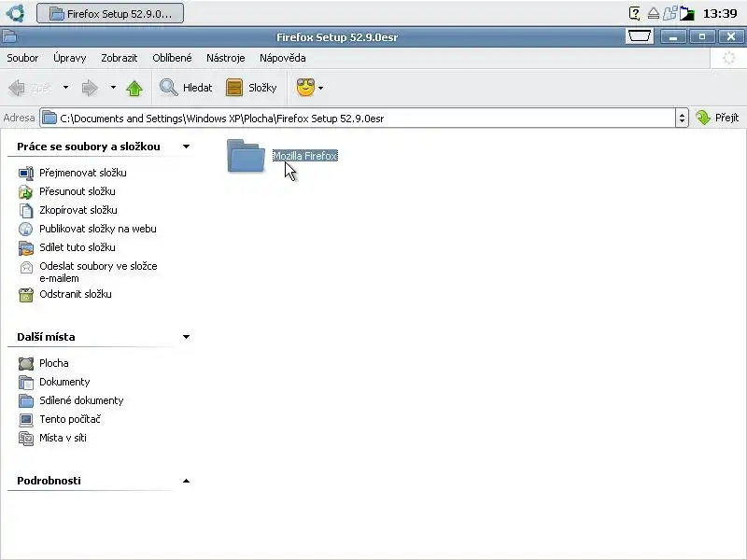Screen dimensions: 747x560
Task: Open the Úpravy menu
Action: point(69,58)
